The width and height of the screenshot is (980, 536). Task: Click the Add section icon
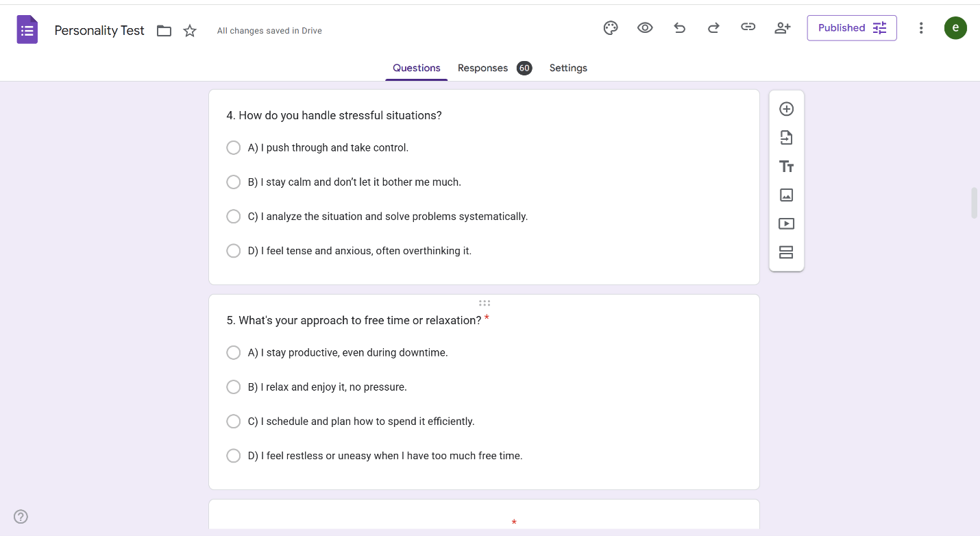click(x=786, y=252)
